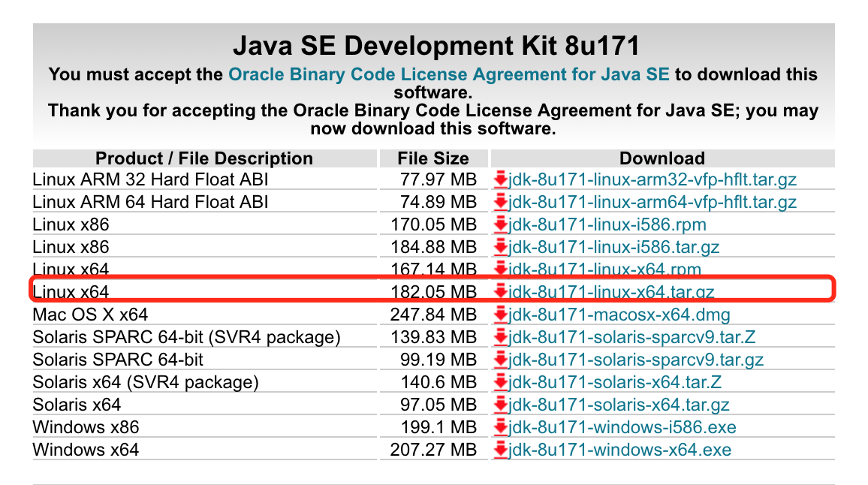This screenshot has width=868, height=485.
Task: Select Windows x64 description
Action: 86,450
